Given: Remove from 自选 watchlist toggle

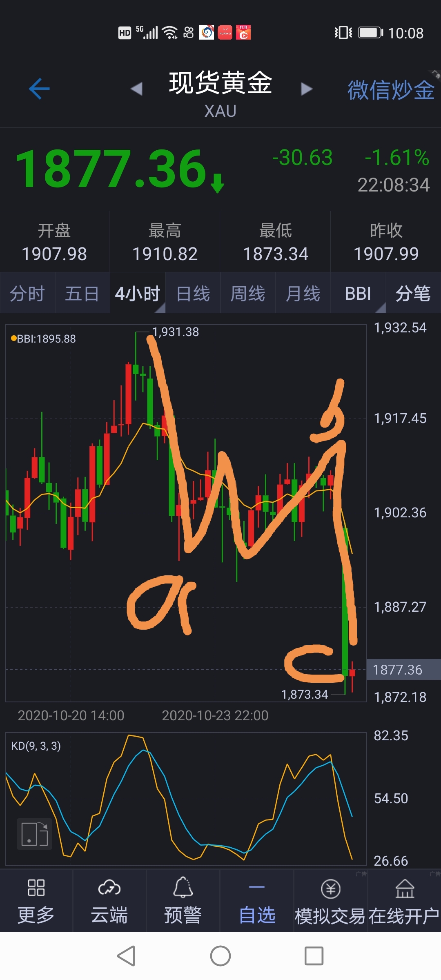Looking at the screenshot, I should tap(257, 901).
